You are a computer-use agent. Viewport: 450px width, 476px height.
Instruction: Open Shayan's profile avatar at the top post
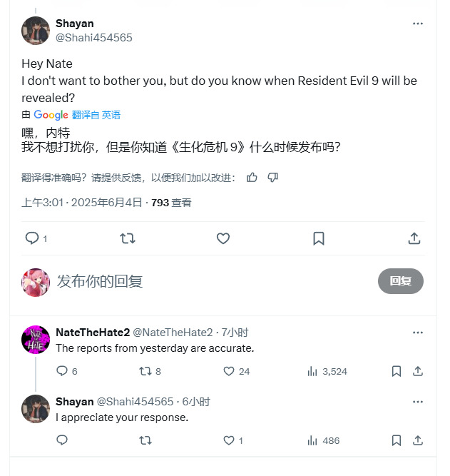(x=36, y=31)
